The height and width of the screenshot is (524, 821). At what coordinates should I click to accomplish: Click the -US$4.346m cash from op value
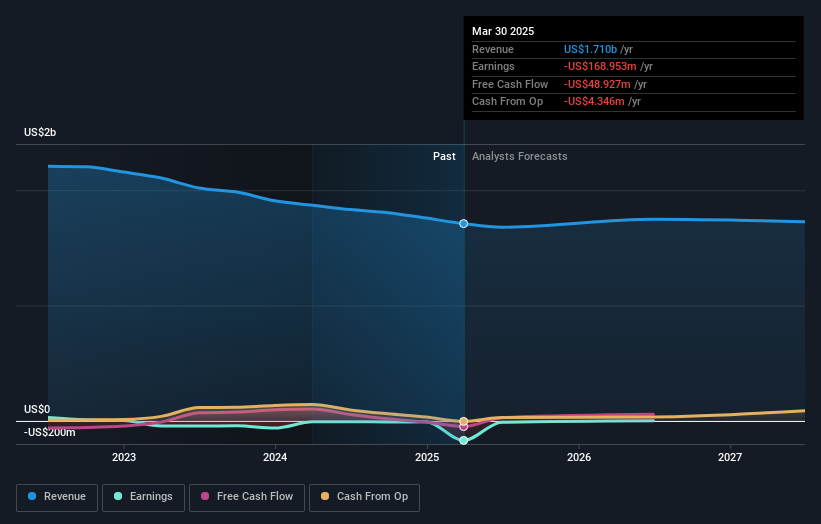point(594,102)
